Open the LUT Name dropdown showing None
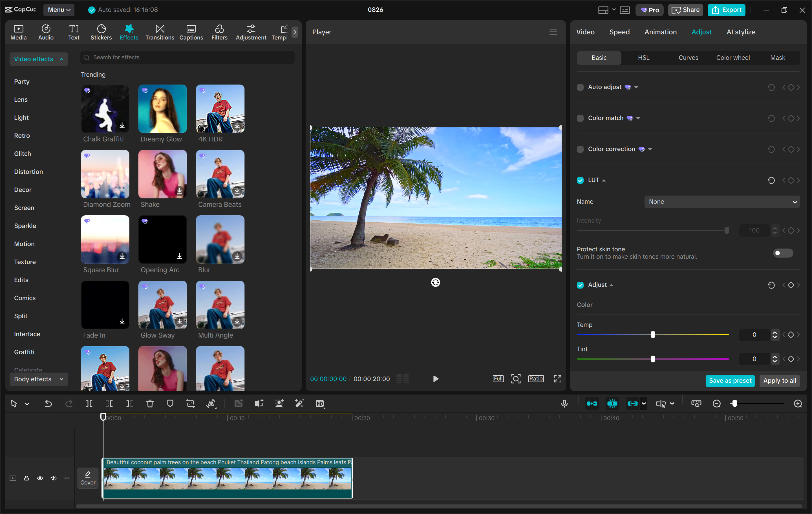 (721, 201)
